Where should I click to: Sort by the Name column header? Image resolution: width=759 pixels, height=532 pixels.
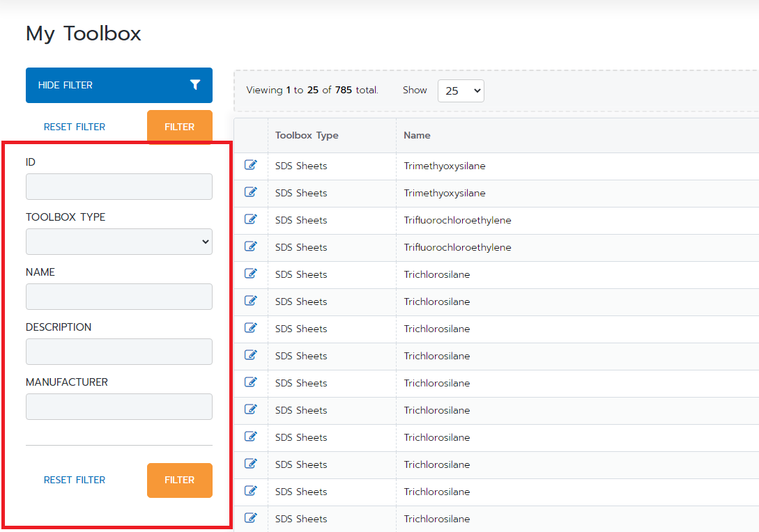[417, 135]
